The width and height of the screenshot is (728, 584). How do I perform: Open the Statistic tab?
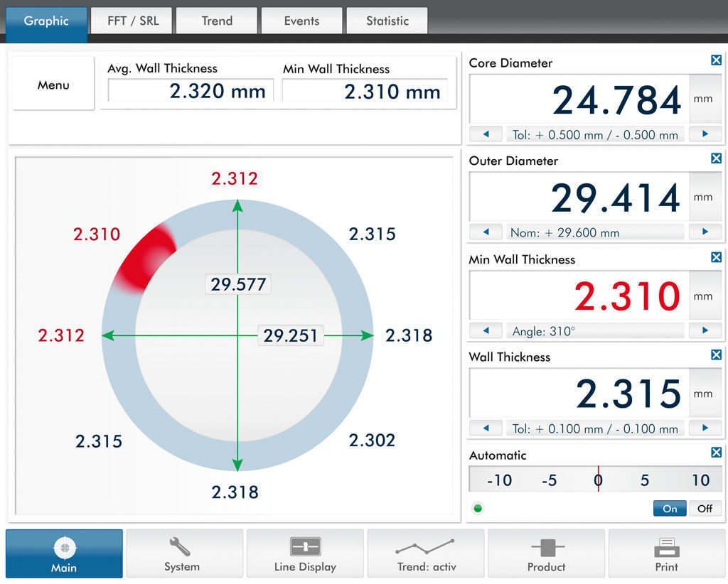click(387, 21)
